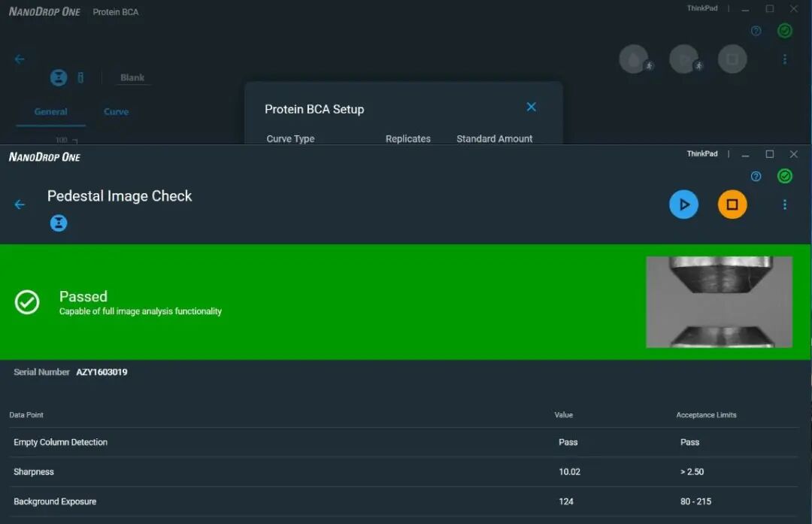The height and width of the screenshot is (524, 812).
Task: Click Protein BCA Setup dialog title
Action: (x=314, y=109)
